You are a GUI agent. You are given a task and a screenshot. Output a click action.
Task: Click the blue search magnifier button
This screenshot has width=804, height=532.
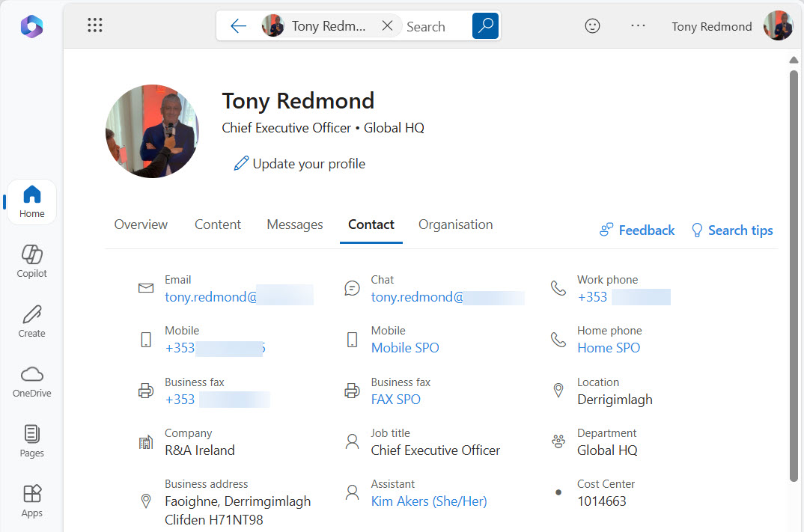coord(485,26)
